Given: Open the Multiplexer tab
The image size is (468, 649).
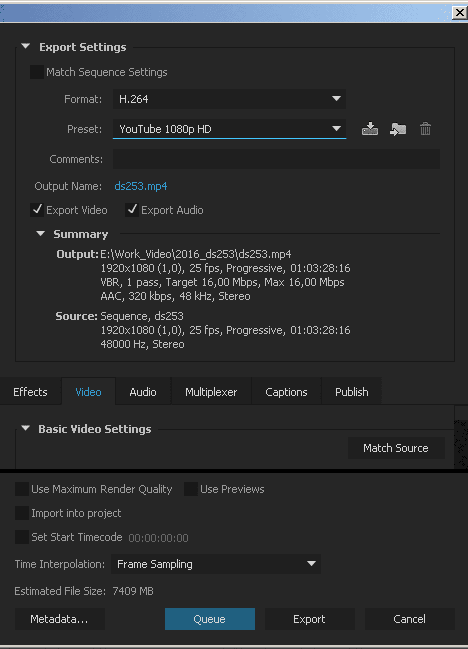Looking at the screenshot, I should coord(211,392).
